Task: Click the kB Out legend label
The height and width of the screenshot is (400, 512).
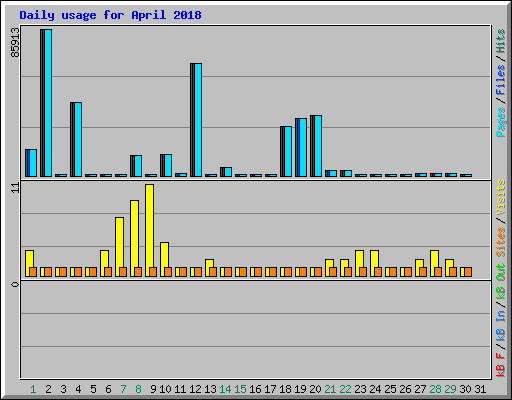Action: (x=501, y=282)
